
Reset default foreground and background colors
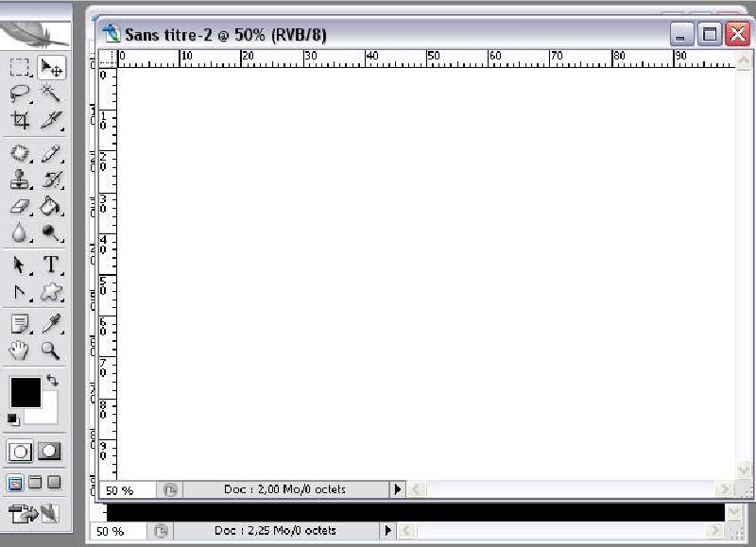click(13, 419)
